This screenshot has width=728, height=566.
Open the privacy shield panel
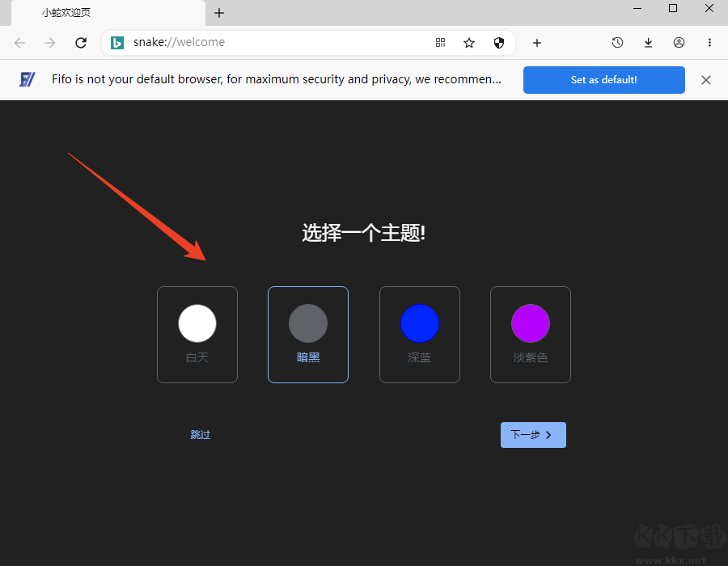pos(499,42)
